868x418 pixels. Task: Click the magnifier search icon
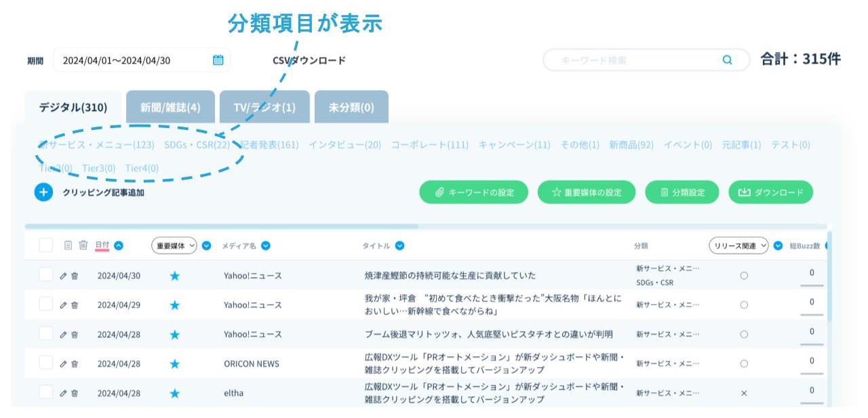pyautogui.click(x=727, y=60)
